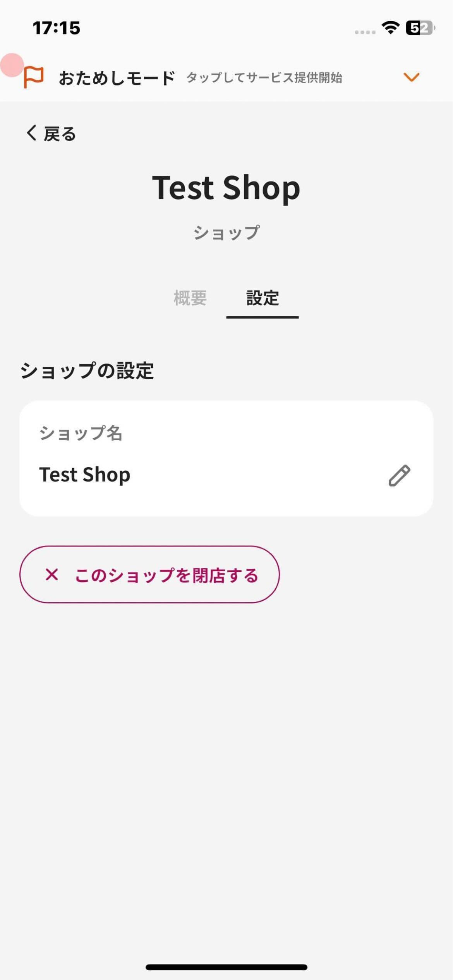
Task: Tap the ショップ名 field label
Action: click(81, 433)
